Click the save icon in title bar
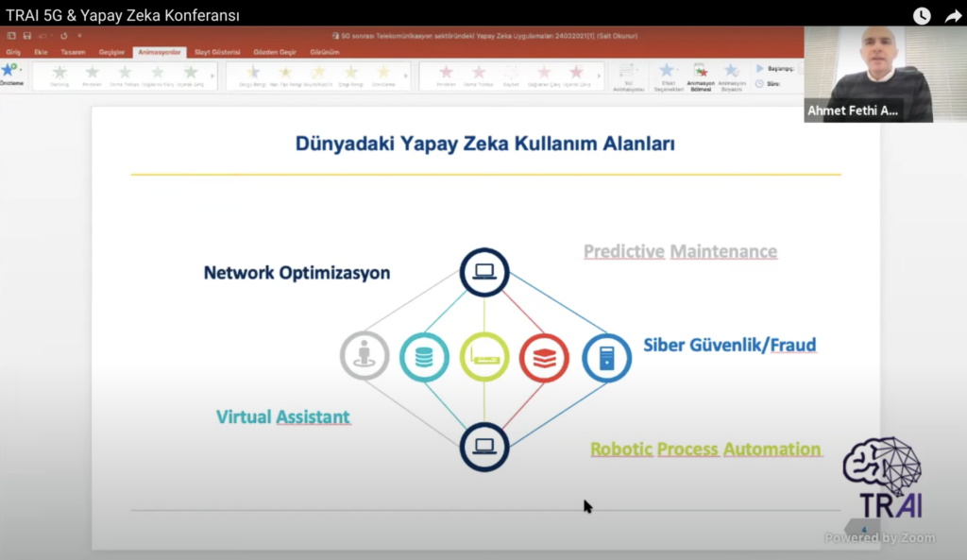Viewport: 967px width, 560px height. point(27,36)
